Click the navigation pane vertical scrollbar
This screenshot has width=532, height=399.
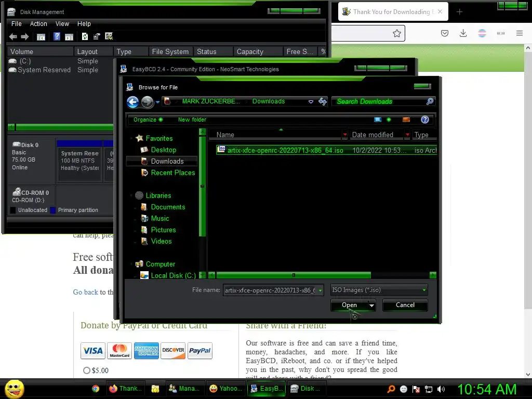coord(202,186)
